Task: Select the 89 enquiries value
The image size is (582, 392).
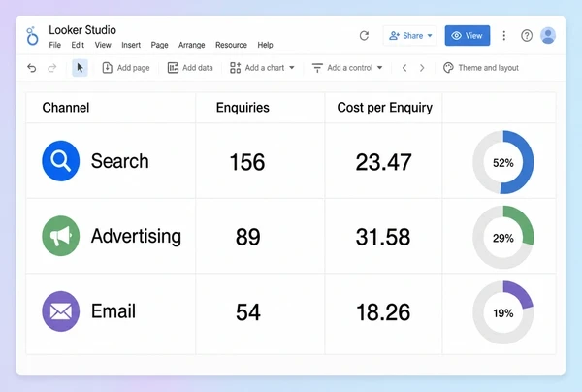Action: [x=248, y=237]
